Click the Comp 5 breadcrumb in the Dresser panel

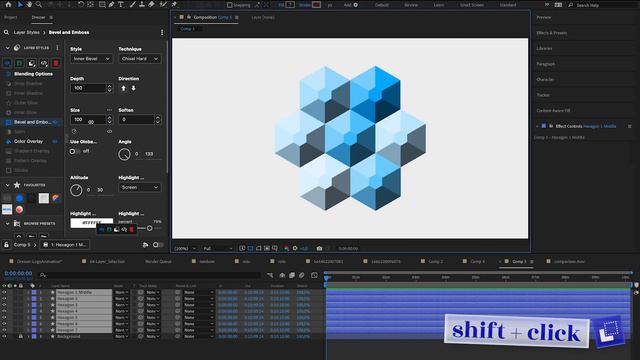pyautogui.click(x=22, y=245)
